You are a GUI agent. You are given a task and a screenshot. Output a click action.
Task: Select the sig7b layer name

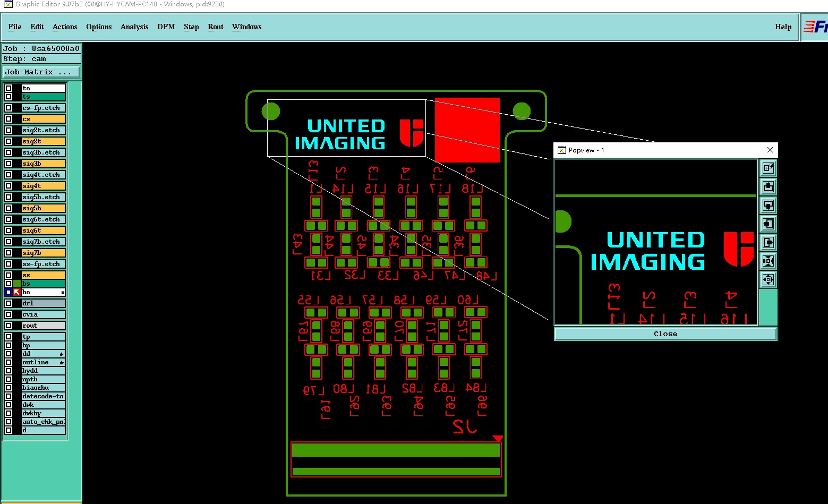pyautogui.click(x=44, y=253)
